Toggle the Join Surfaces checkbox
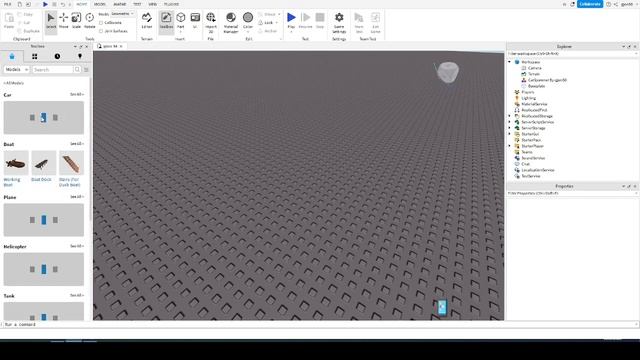Viewport: 640px width, 360px height. 101,31
